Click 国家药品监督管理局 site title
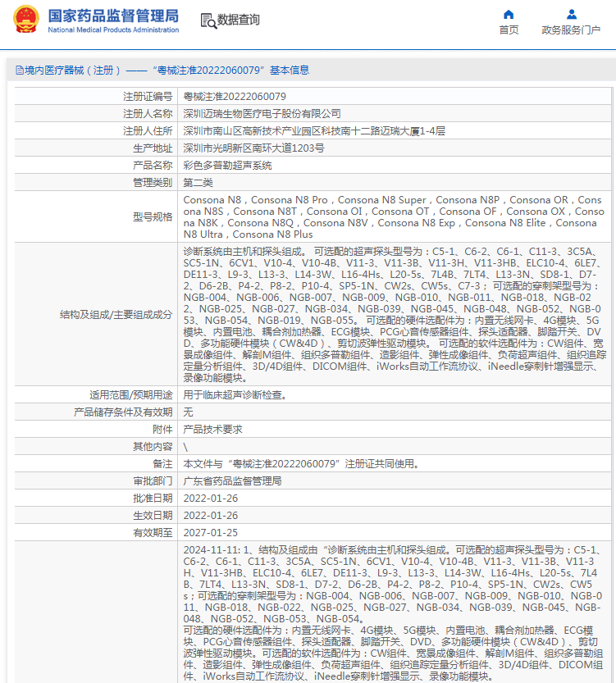The height and width of the screenshot is (683, 616). pos(113,16)
